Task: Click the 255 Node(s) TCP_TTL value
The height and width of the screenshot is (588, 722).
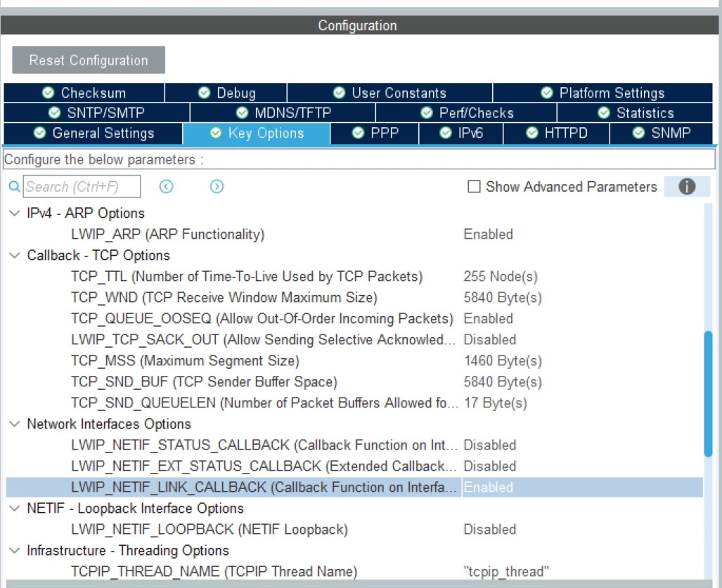Action: pyautogui.click(x=501, y=276)
